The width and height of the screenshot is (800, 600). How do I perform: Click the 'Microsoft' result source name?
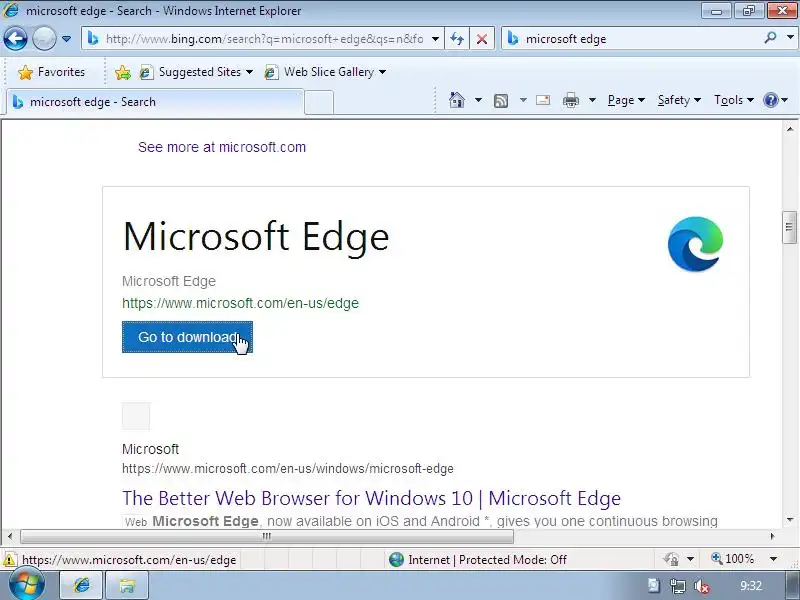coord(151,449)
